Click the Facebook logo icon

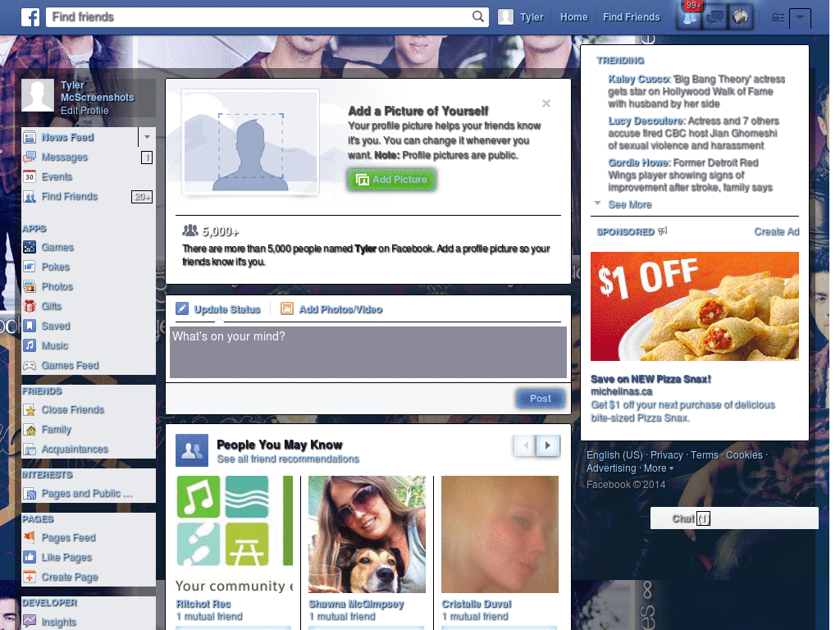tap(30, 17)
